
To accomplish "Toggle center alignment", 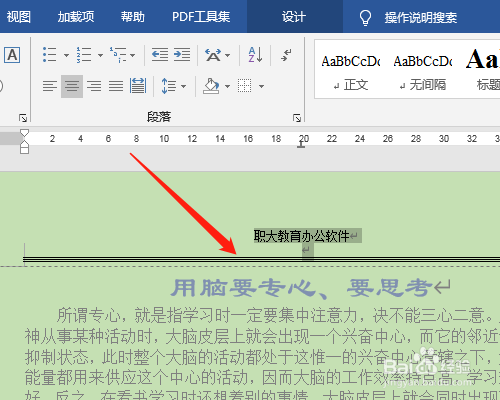I will [72, 86].
